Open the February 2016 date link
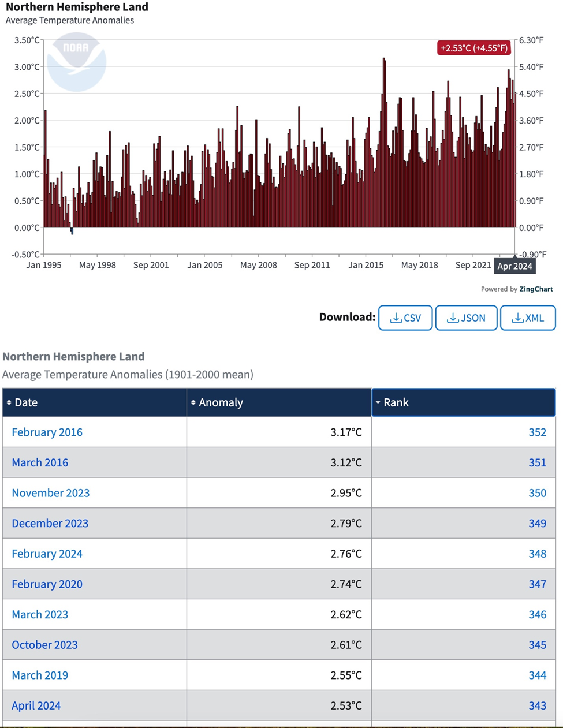The width and height of the screenshot is (563, 728). click(x=47, y=432)
